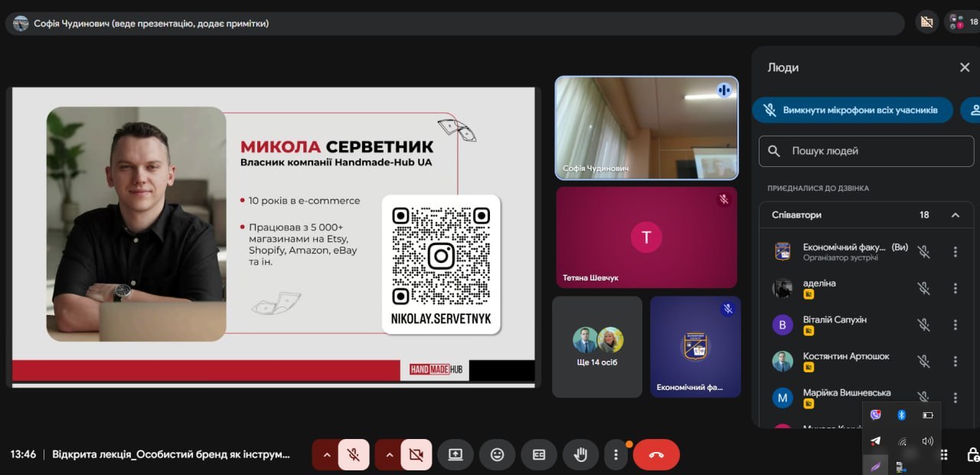This screenshot has height=475, width=980.
Task: Click Співавтори section header
Action: click(866, 215)
